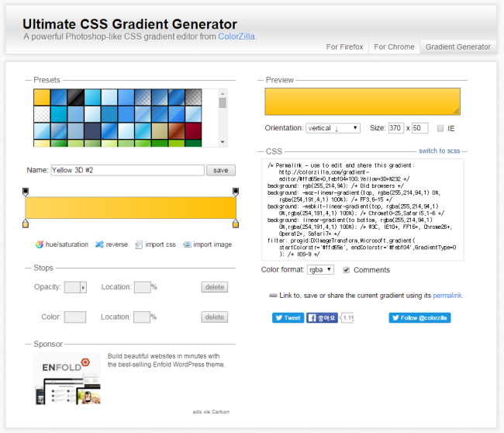Click the presets scrollbar thumb

[x=223, y=103]
